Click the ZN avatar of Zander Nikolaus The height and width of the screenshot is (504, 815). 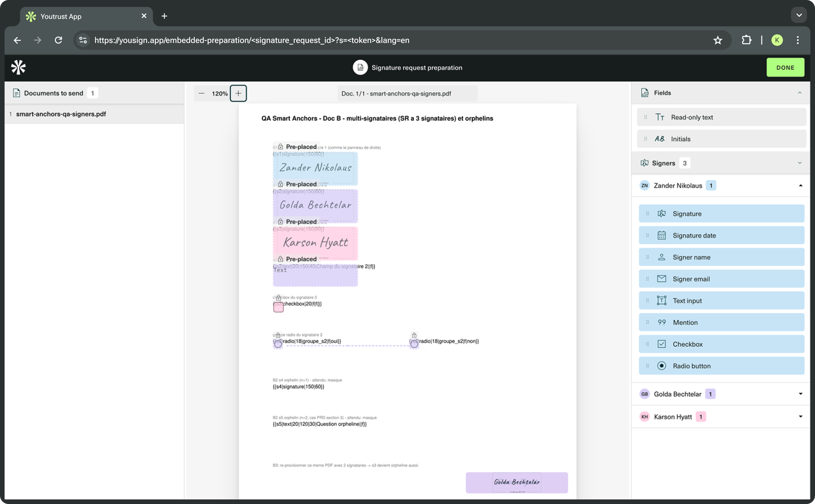coord(644,186)
